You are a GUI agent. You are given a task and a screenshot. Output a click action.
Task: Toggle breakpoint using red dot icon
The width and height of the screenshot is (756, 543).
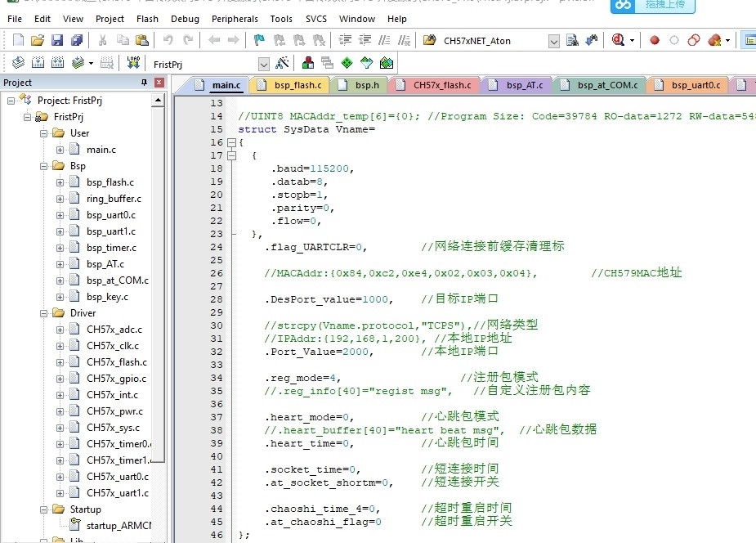click(655, 40)
